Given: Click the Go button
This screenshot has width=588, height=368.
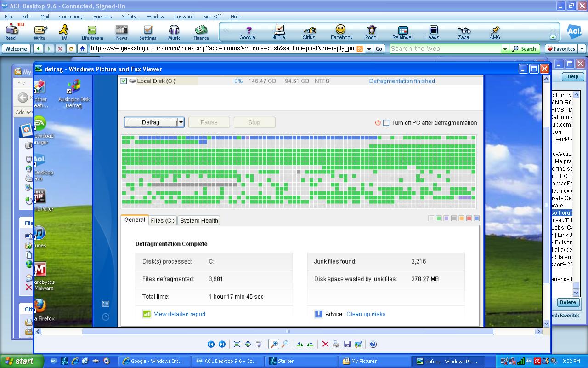Looking at the screenshot, I should [379, 48].
